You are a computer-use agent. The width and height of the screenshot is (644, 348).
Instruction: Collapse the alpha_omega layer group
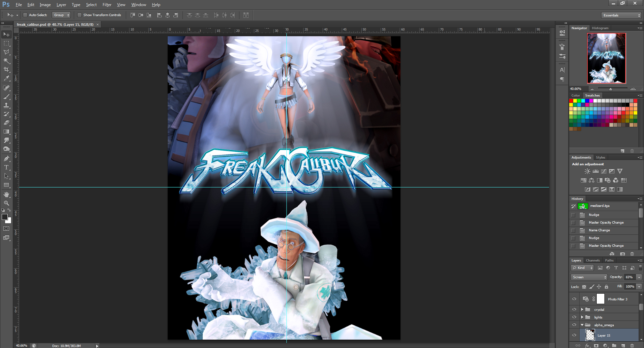582,325
